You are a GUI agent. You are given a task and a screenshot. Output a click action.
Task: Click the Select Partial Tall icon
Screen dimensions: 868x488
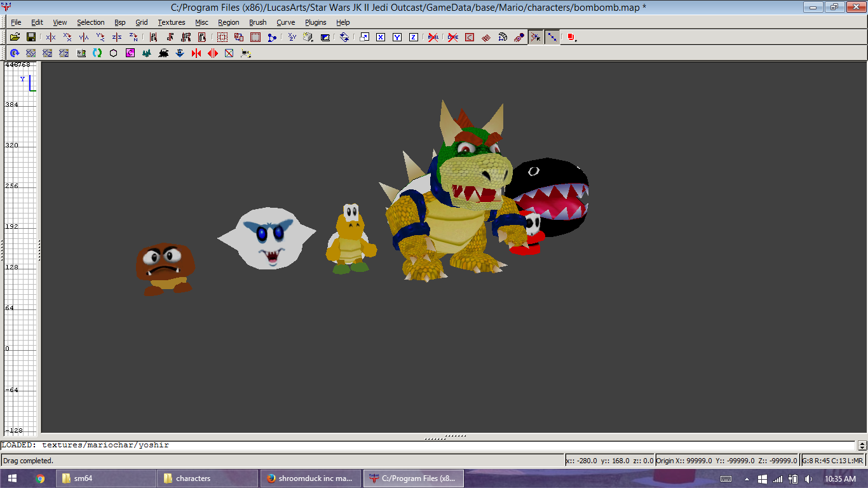186,37
